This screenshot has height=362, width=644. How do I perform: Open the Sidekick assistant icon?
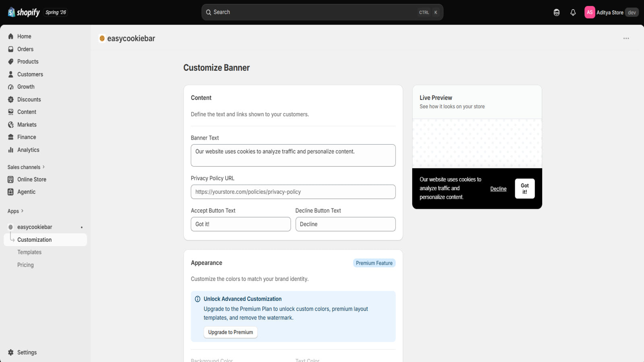coord(557,12)
